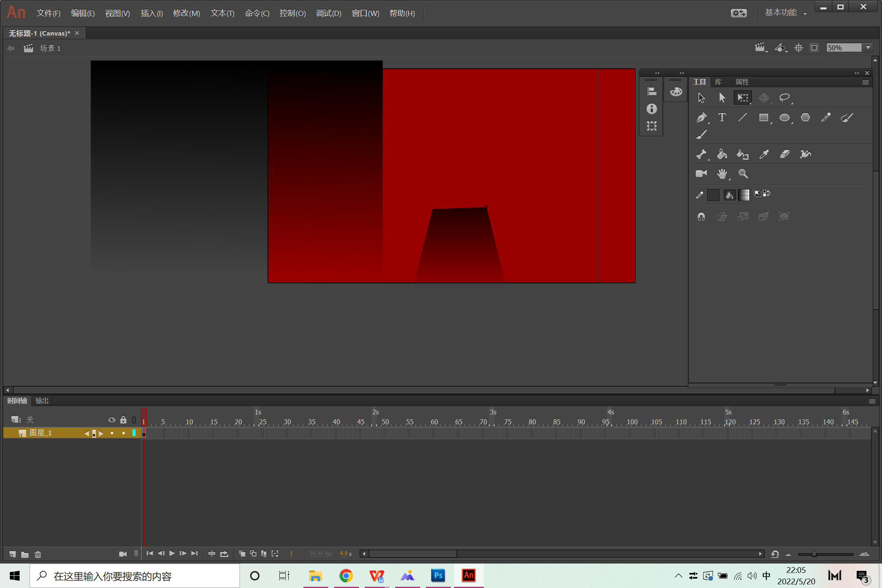
Task: Select the Paint Bucket tool
Action: pyautogui.click(x=722, y=154)
